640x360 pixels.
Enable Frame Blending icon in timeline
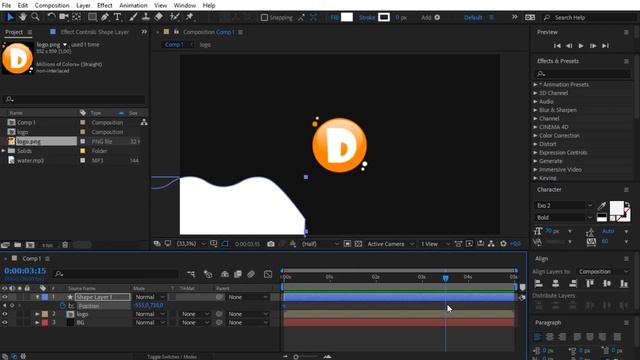click(238, 274)
